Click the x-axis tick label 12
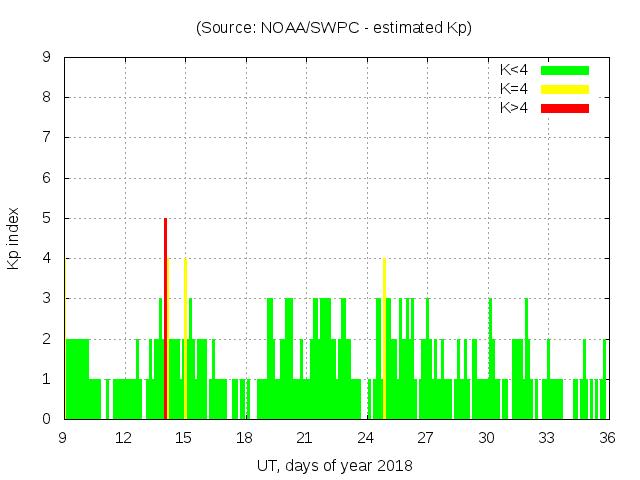 124,438
